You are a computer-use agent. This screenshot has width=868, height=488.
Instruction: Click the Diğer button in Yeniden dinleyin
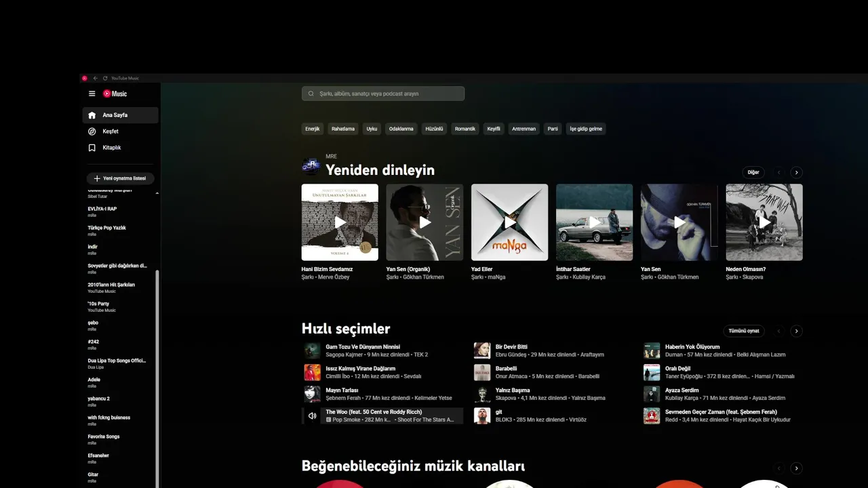[x=753, y=172]
